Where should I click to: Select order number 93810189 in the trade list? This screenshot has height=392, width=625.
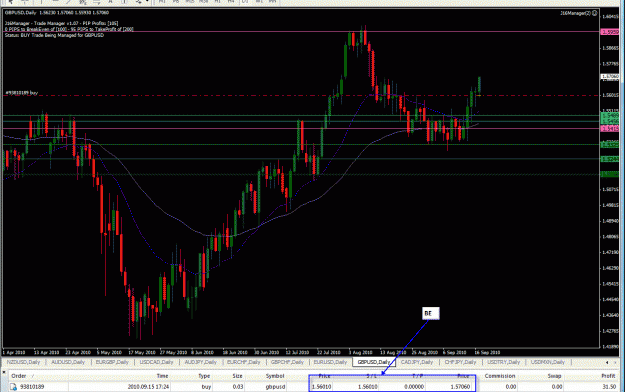point(32,387)
